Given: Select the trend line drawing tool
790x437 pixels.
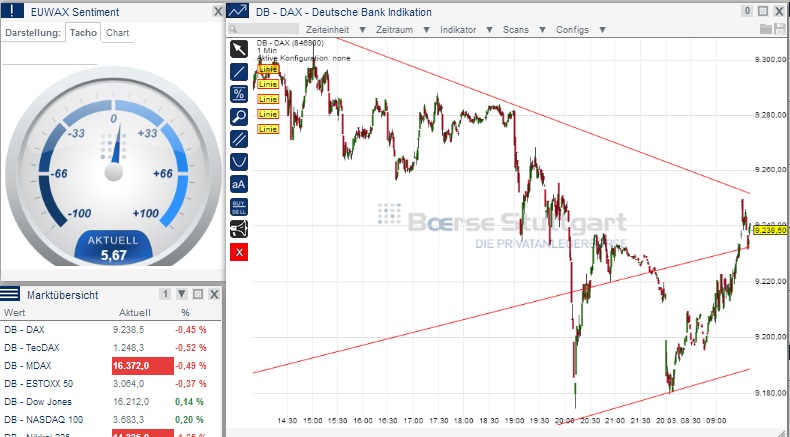Looking at the screenshot, I should point(239,72).
